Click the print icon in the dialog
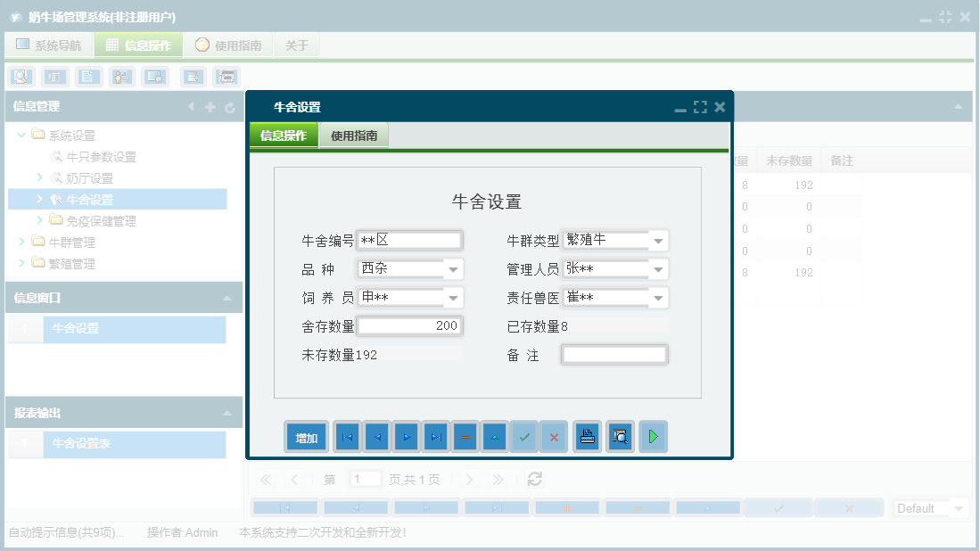Screen dimensions: 980x551 [x=587, y=436]
